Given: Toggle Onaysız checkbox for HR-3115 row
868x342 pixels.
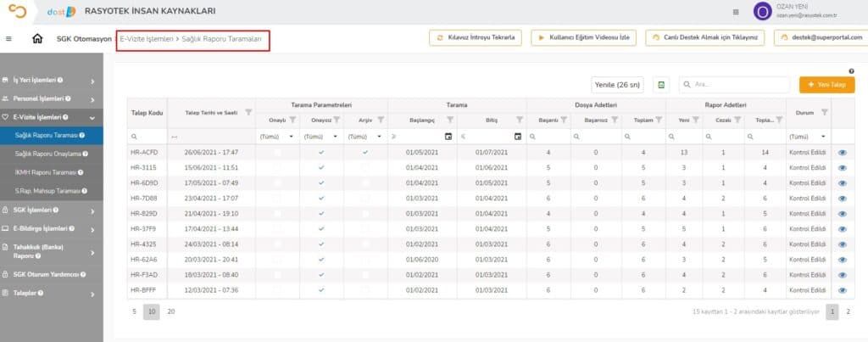Looking at the screenshot, I should pyautogui.click(x=321, y=166).
